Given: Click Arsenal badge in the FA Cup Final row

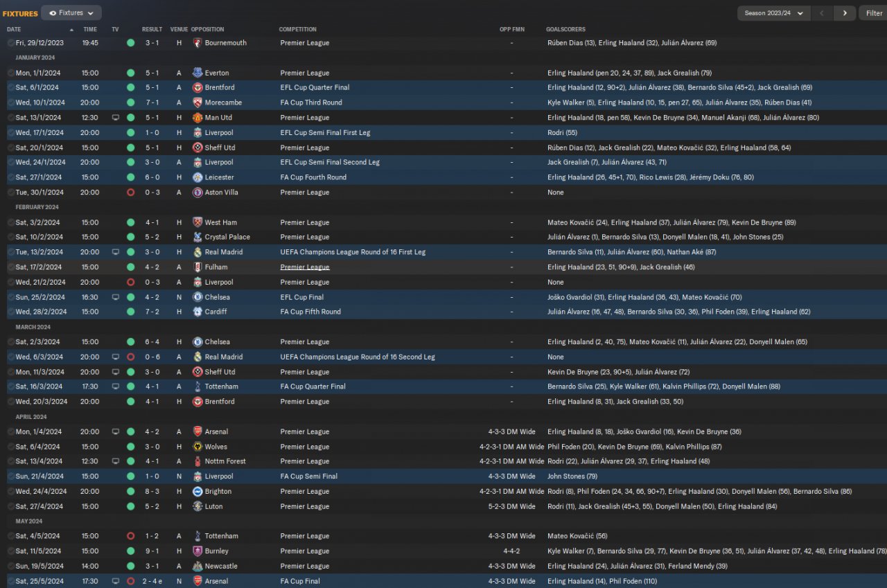Looking at the screenshot, I should (x=197, y=581).
